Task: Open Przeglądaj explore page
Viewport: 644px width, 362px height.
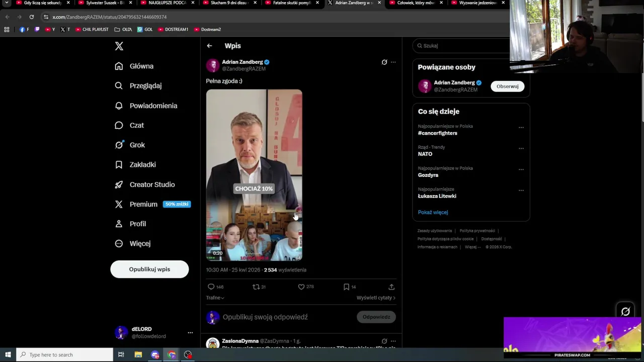Action: [138, 85]
